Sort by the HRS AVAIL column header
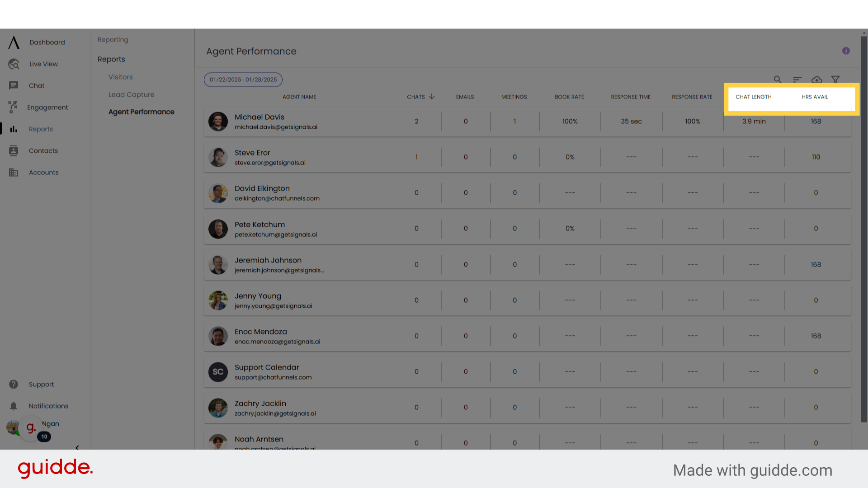The image size is (868, 488). (815, 97)
